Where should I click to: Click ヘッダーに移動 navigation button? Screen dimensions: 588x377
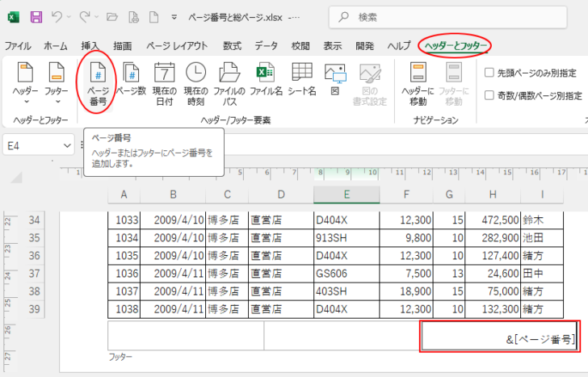(418, 84)
